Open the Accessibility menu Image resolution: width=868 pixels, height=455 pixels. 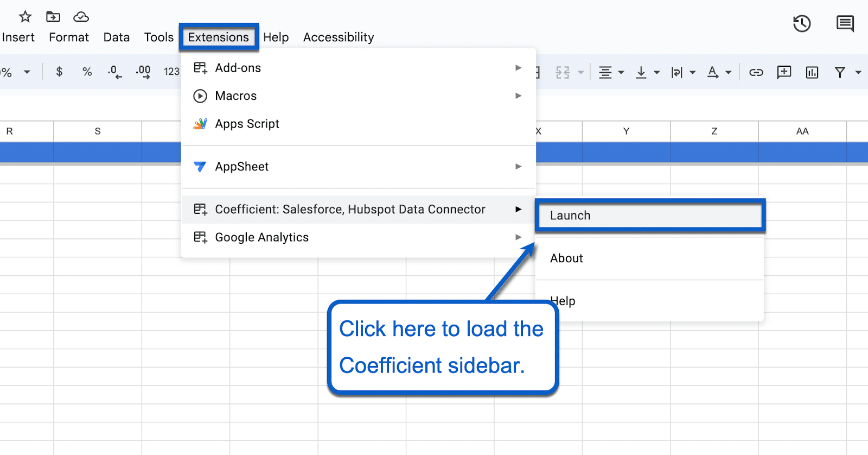pos(339,37)
